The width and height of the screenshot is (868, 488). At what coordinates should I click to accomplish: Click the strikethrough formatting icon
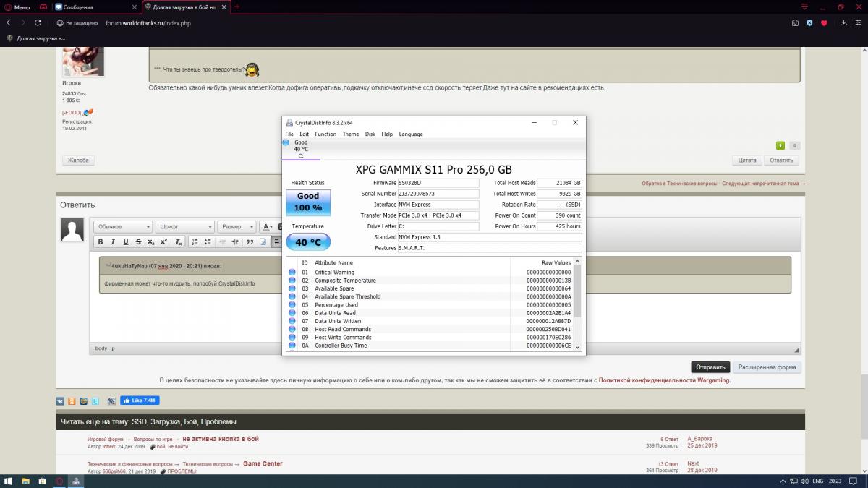tap(138, 242)
